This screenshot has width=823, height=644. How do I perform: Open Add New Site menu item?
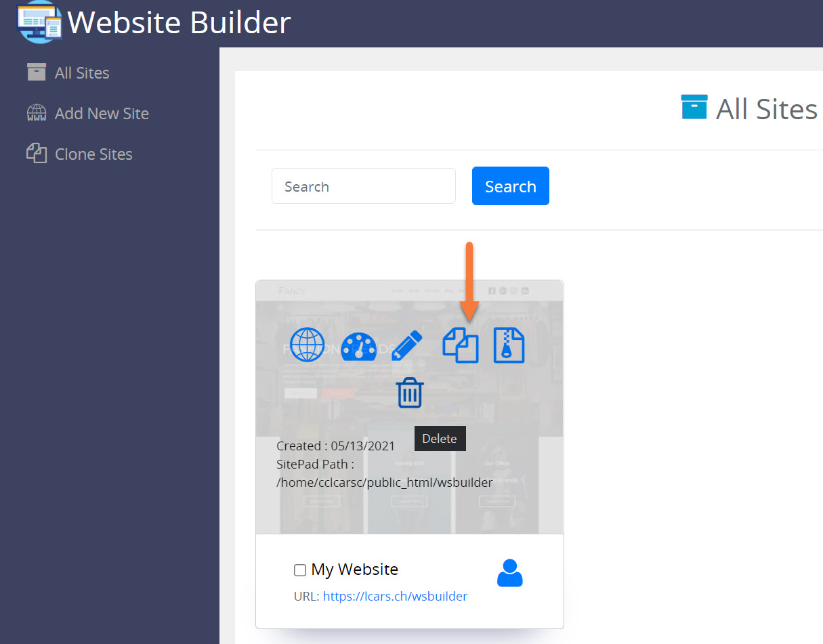(102, 114)
